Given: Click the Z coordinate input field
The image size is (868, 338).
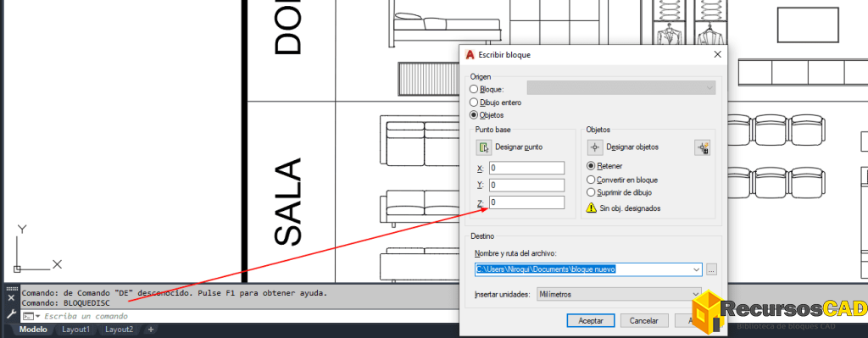Looking at the screenshot, I should (x=526, y=202).
